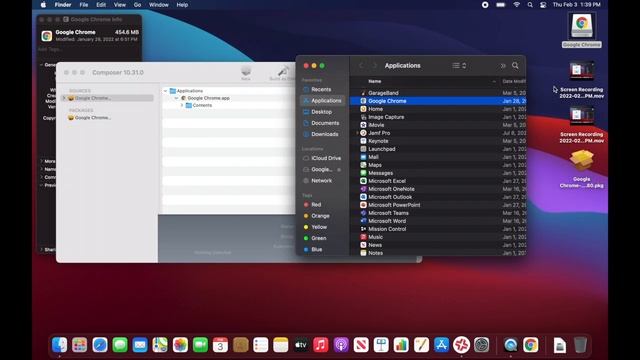Image resolution: width=640 pixels, height=360 pixels.
Task: Open Composer app from the Dock
Action: pyautogui.click(x=462, y=345)
